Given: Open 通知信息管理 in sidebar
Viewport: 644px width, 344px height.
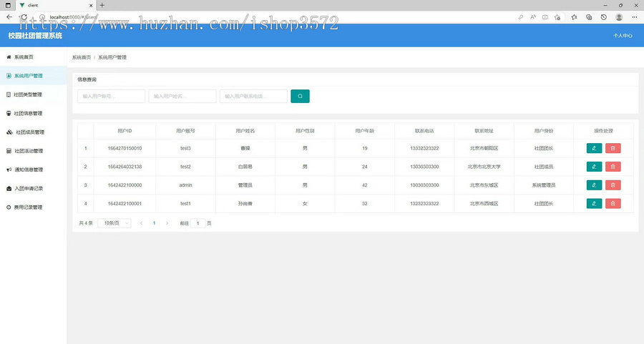Looking at the screenshot, I should [33, 169].
